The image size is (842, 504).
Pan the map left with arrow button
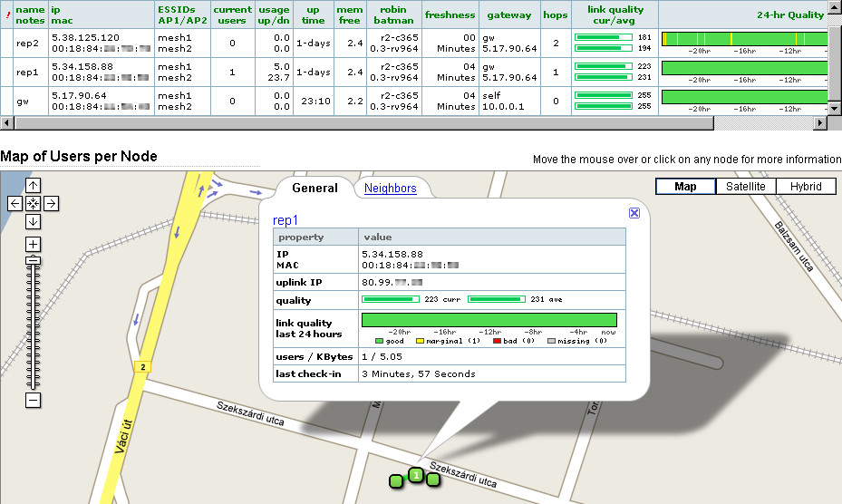coord(15,204)
